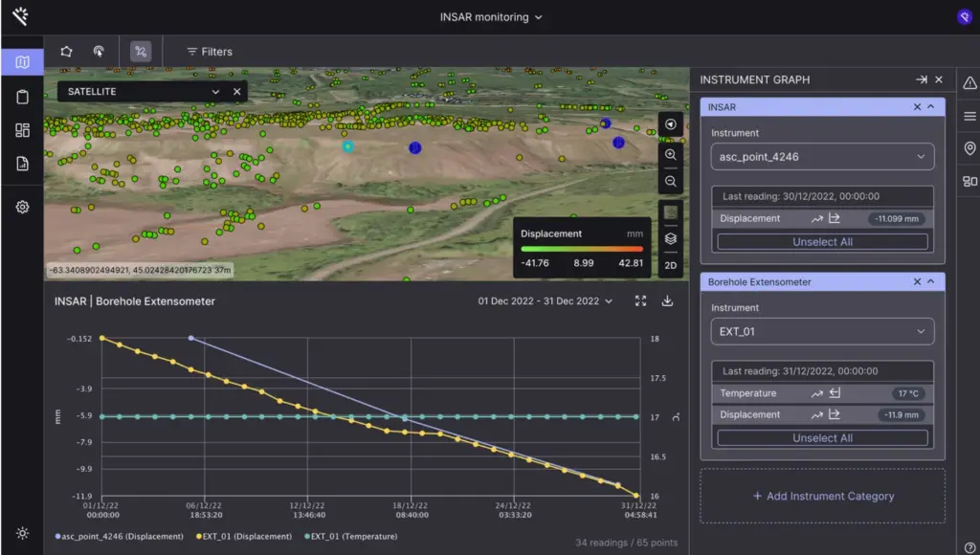Open the INSAR monitoring project menu

pyautogui.click(x=490, y=17)
